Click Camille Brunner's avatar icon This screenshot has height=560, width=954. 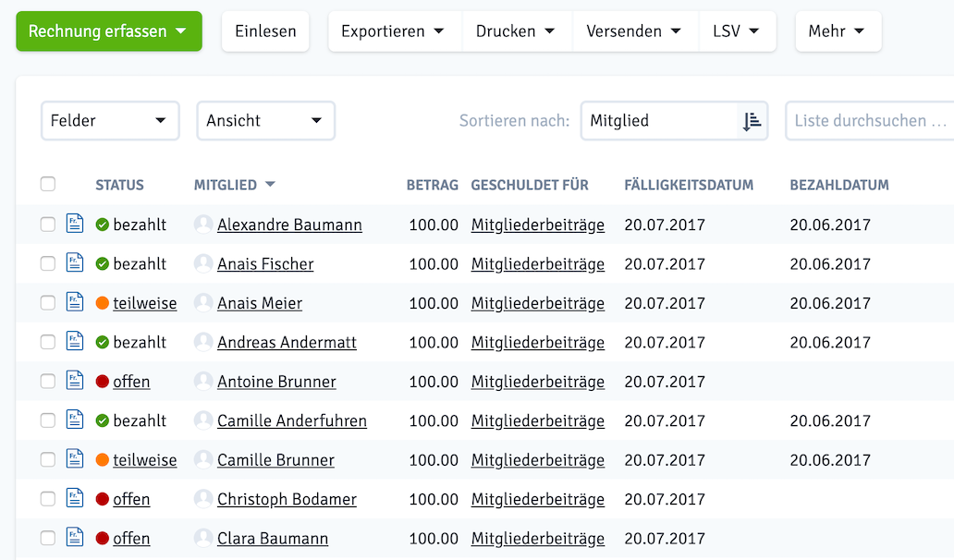click(202, 459)
